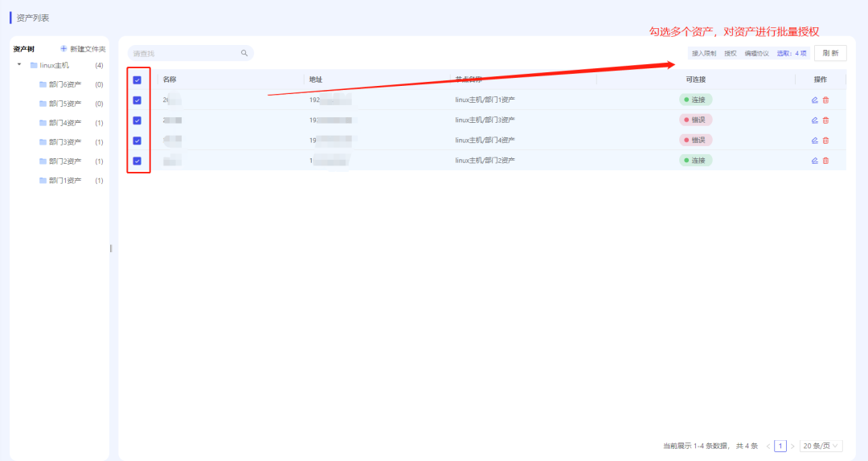Click the 操作 column header
The height and width of the screenshot is (461, 868).
point(821,80)
